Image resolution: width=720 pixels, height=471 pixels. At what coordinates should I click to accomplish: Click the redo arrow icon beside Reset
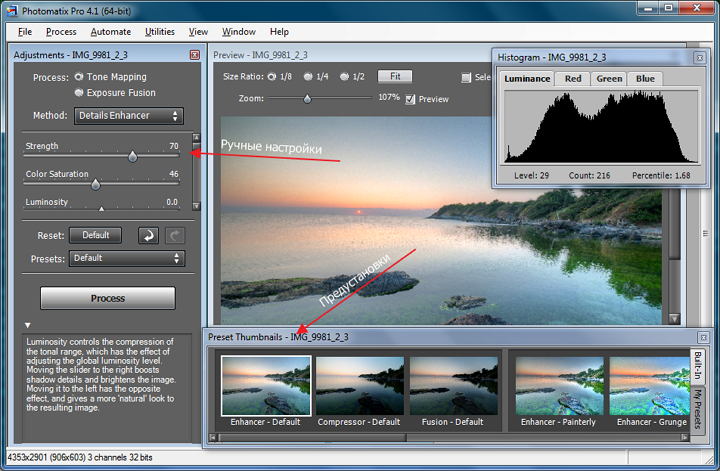[173, 236]
